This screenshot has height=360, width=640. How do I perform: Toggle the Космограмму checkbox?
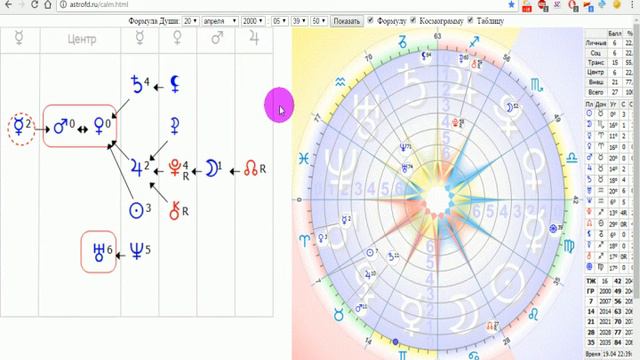point(413,20)
